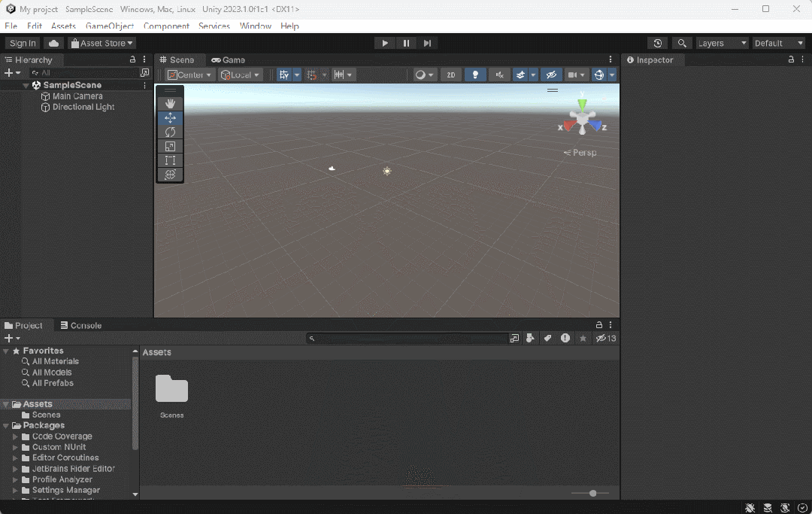812x514 pixels.
Task: Start Play mode
Action: 385,43
